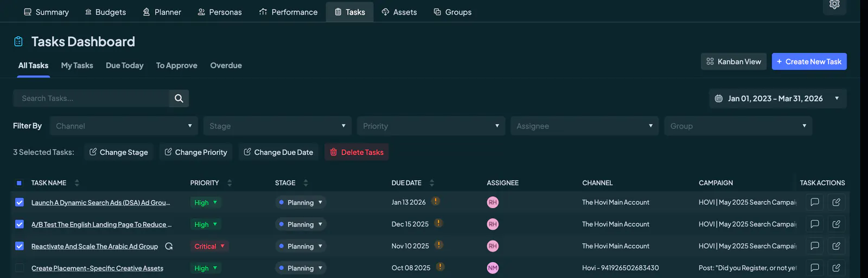
Task: Click the overdue warning icon beside Nov 10 2025
Action: [439, 245]
